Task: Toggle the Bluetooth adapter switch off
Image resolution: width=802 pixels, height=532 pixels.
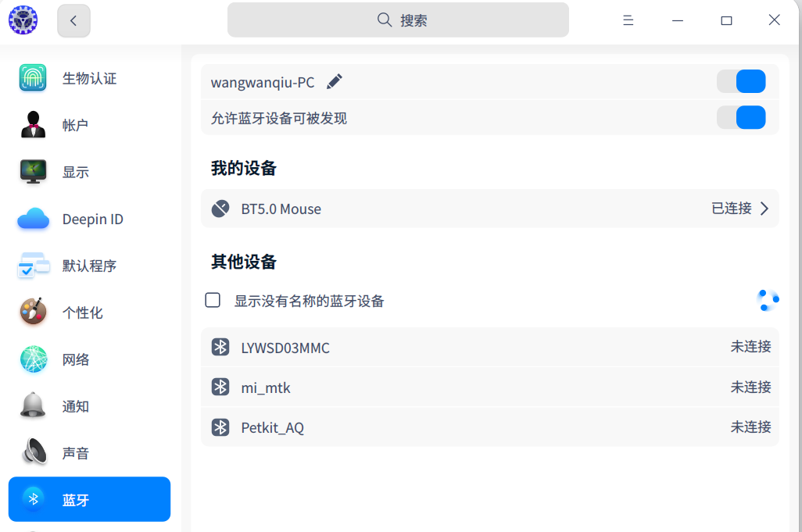Action: point(741,82)
